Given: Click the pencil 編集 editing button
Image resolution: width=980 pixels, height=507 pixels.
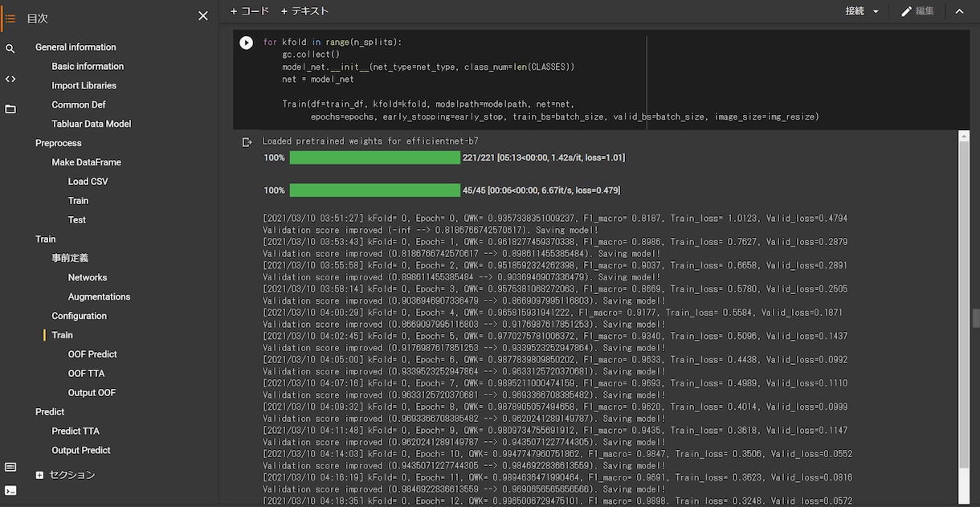Looking at the screenshot, I should coord(917,11).
